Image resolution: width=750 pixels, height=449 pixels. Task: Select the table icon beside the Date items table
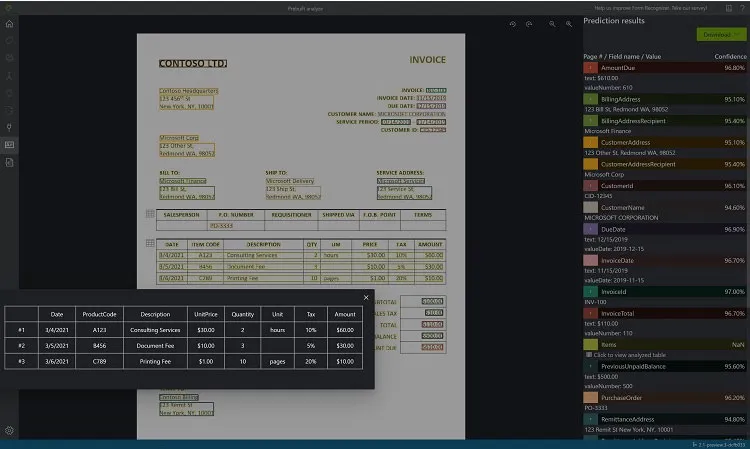point(150,243)
